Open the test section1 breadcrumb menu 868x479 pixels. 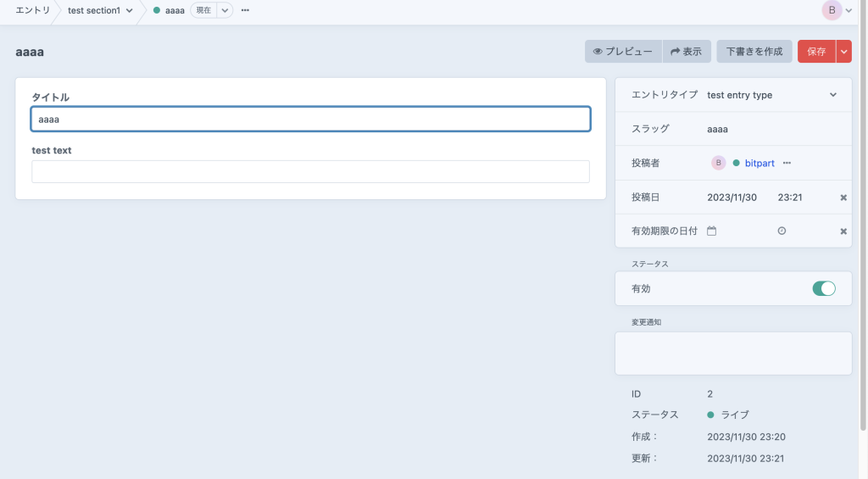click(x=100, y=11)
